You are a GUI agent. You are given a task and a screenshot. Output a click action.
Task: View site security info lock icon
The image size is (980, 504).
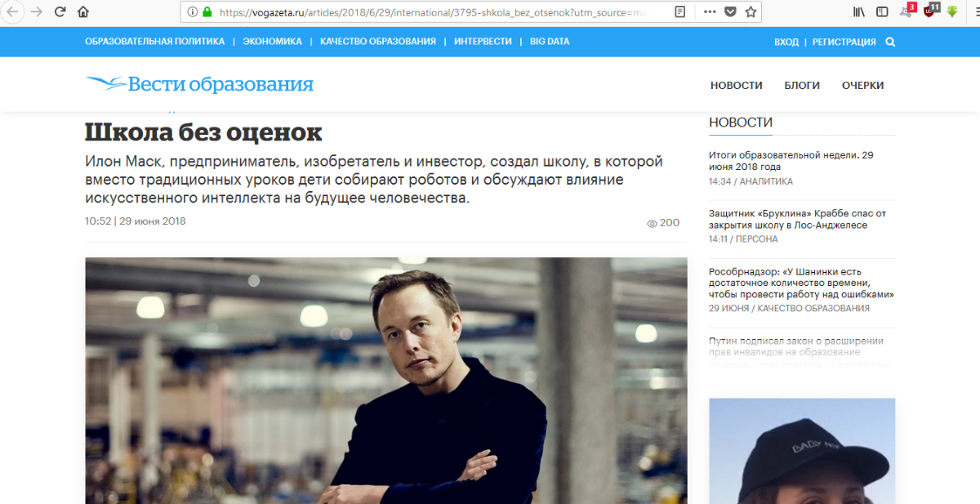[x=207, y=12]
